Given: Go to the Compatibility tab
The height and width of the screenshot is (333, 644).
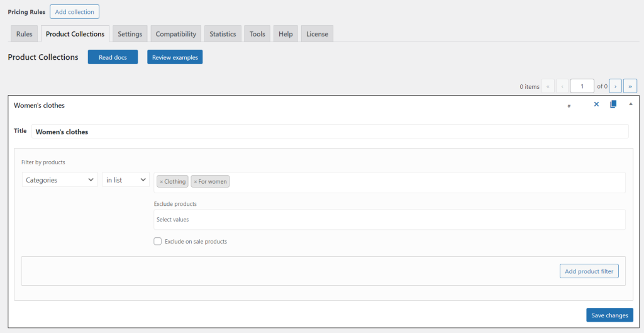Looking at the screenshot, I should 176,34.
